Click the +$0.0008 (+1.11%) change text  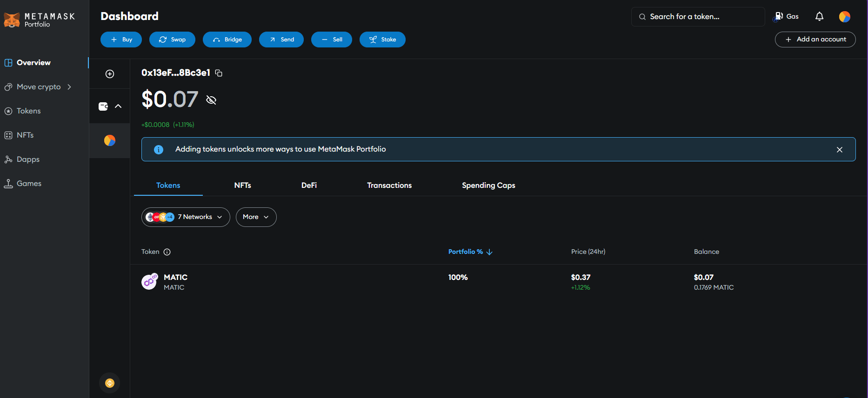[x=168, y=125]
